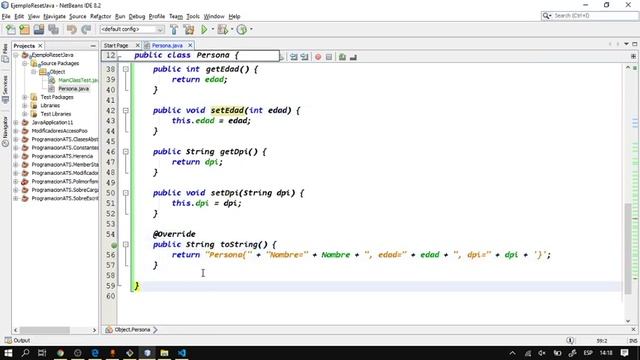Screen dimensions: 640x360
Task: Open the Files side panel tab
Action: [5, 53]
